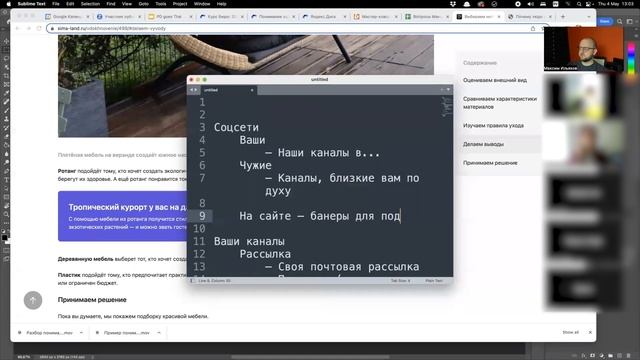This screenshot has width=640, height=360.
Task: Click 'Show all' in downloads bar
Action: (x=570, y=332)
